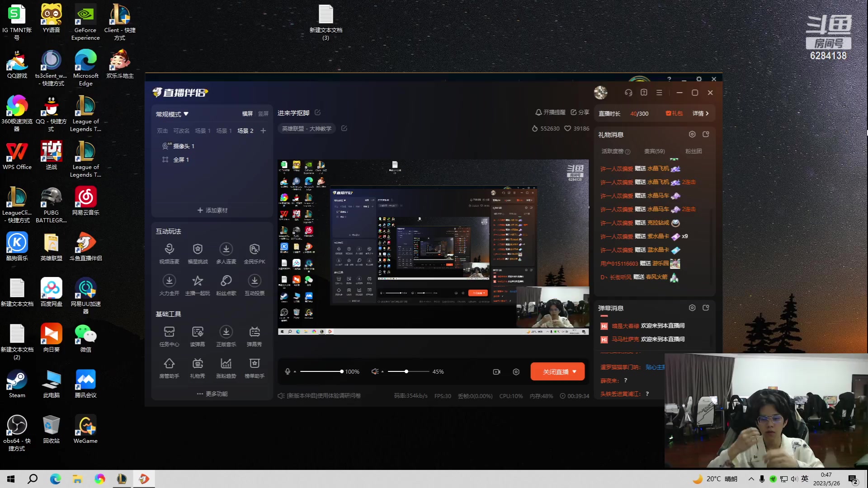Expand the speaker device arrow

tap(382, 372)
